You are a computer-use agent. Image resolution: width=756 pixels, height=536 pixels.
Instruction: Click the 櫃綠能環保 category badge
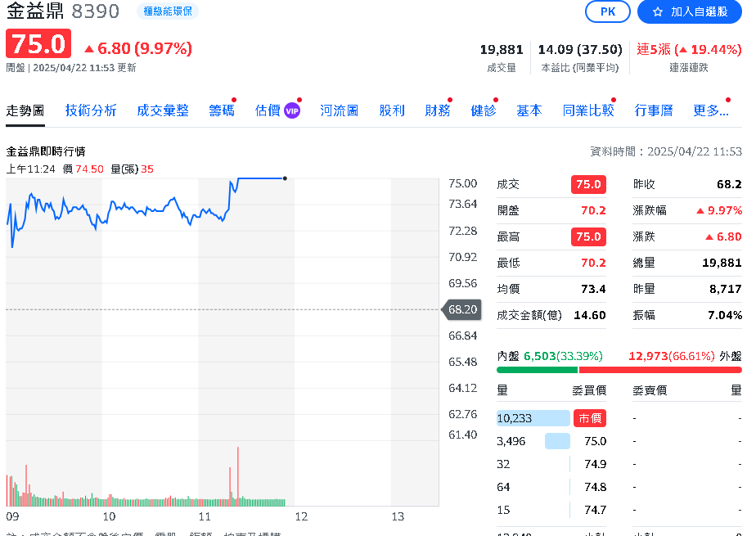(x=167, y=11)
